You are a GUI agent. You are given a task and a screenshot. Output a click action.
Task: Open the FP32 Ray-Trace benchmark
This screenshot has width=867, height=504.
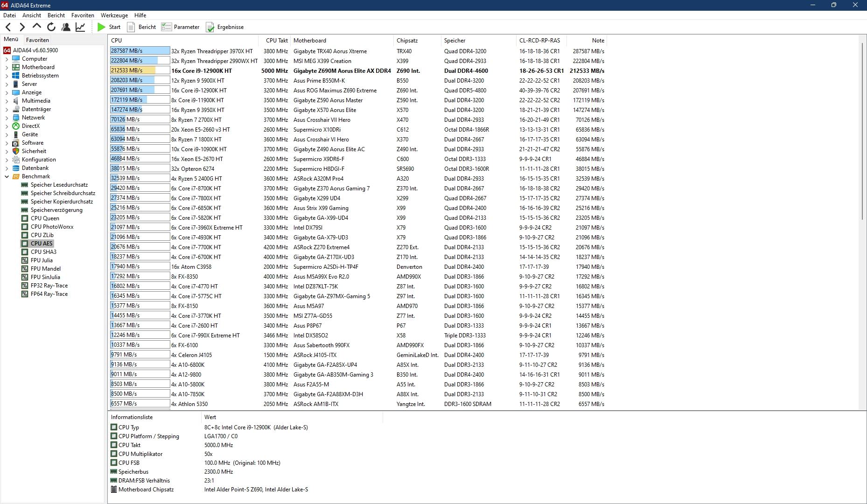[49, 286]
